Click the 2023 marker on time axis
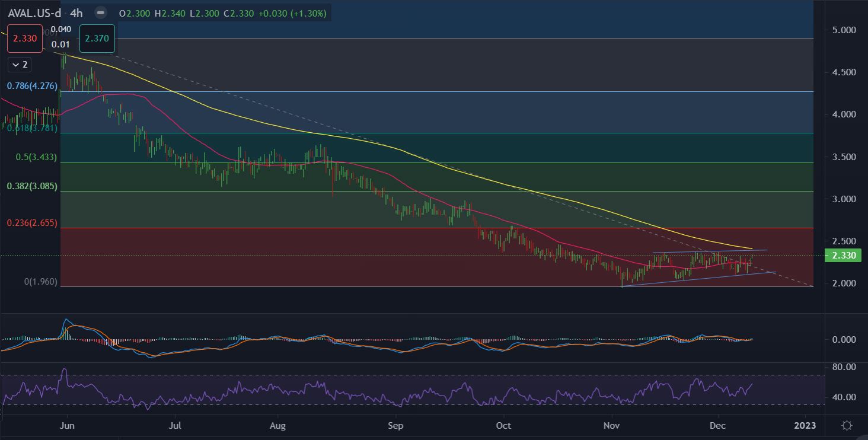This screenshot has height=440, width=868. click(x=805, y=425)
